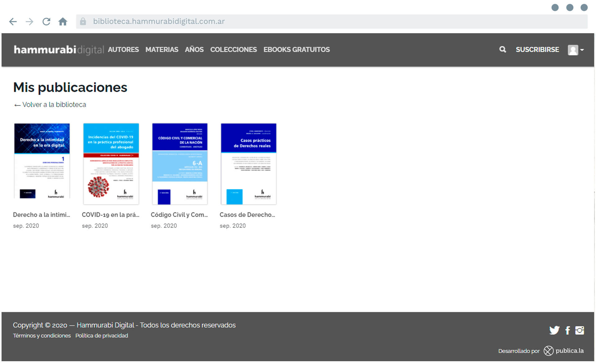This screenshot has height=364, width=596.
Task: Click the publica.la logo link
Action: tap(564, 351)
